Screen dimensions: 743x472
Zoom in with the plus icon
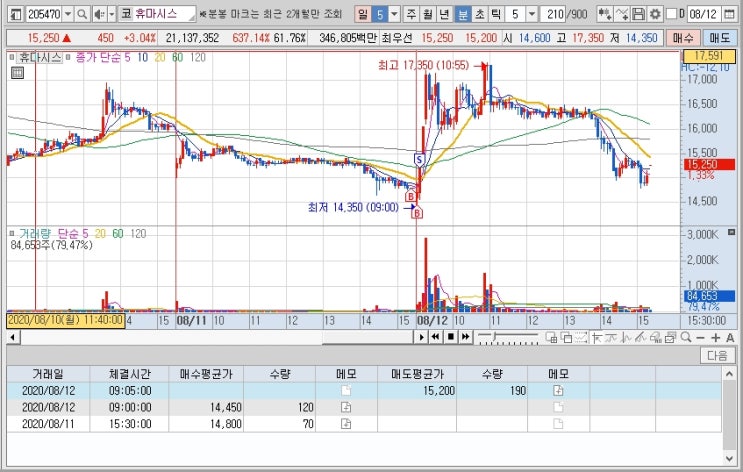716,337
